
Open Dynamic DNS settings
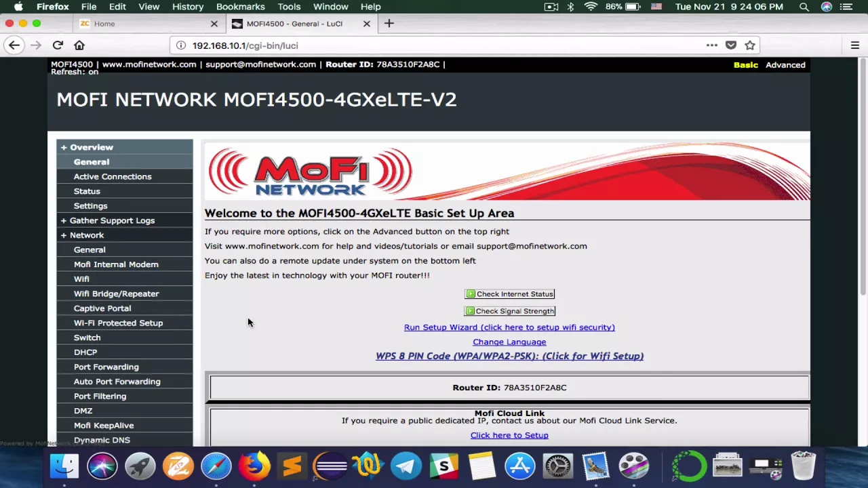[x=125, y=440]
